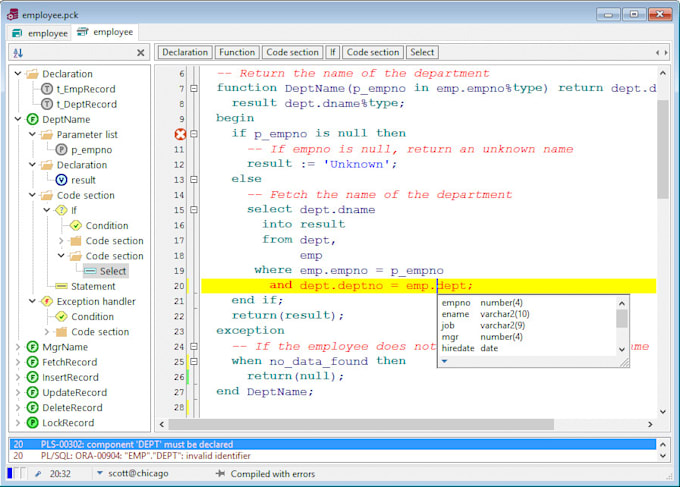Click the autocomplete list scrollbar thumb
The height and width of the screenshot is (487, 680).
(x=621, y=319)
